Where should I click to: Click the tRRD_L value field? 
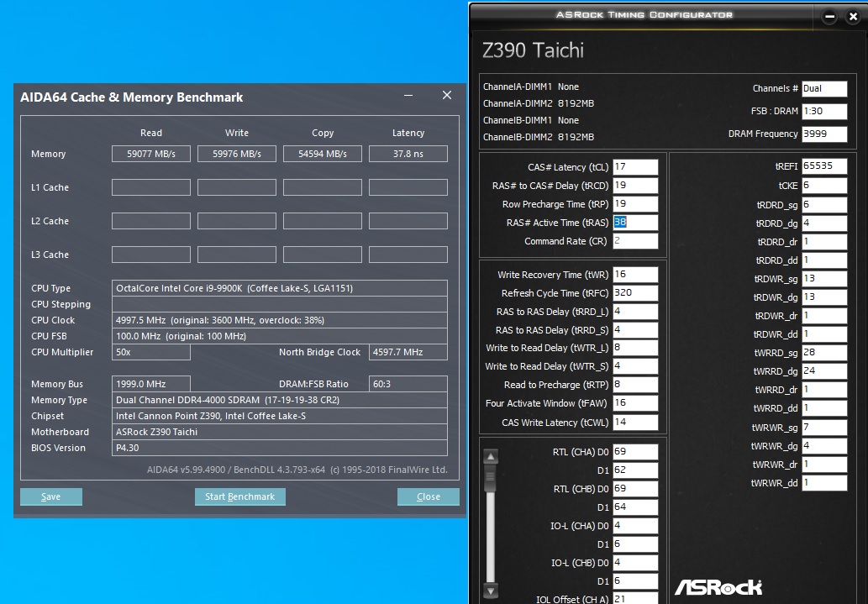click(635, 312)
